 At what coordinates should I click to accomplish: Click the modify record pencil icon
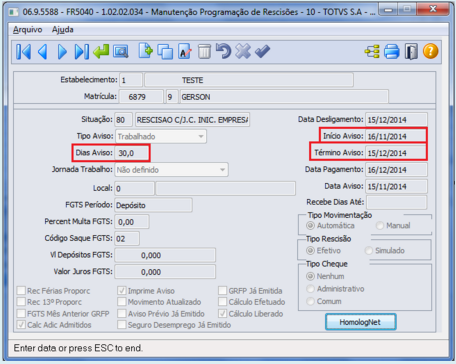point(185,52)
